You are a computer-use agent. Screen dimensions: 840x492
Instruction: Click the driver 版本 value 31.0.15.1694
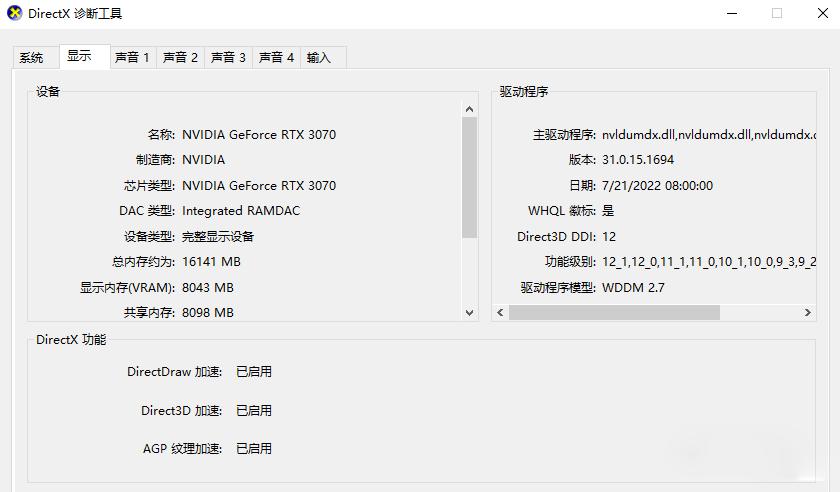point(638,160)
